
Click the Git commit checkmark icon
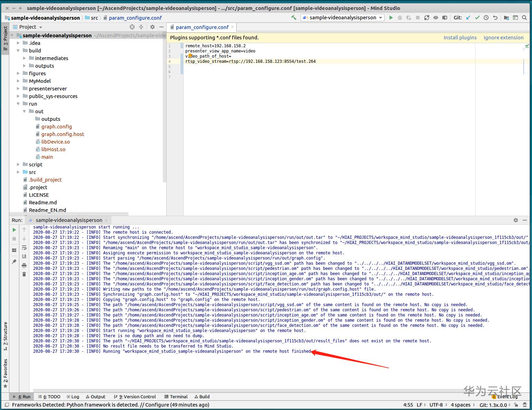(x=477, y=18)
